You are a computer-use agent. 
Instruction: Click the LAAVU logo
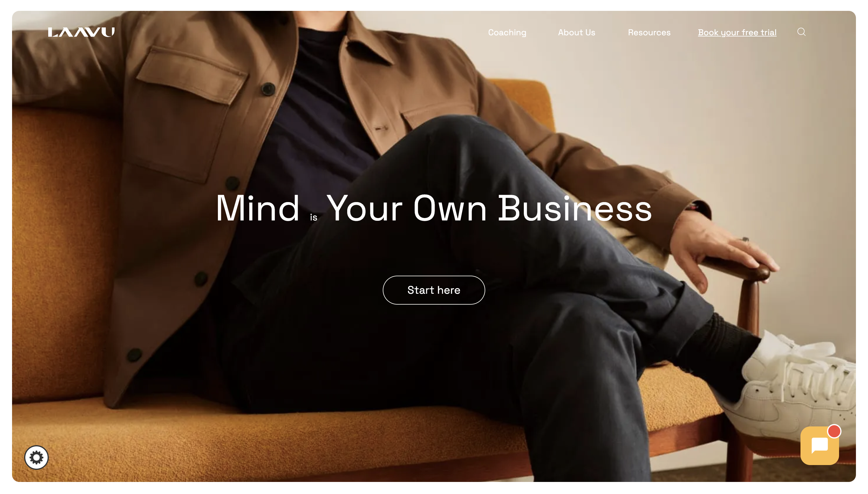click(81, 32)
